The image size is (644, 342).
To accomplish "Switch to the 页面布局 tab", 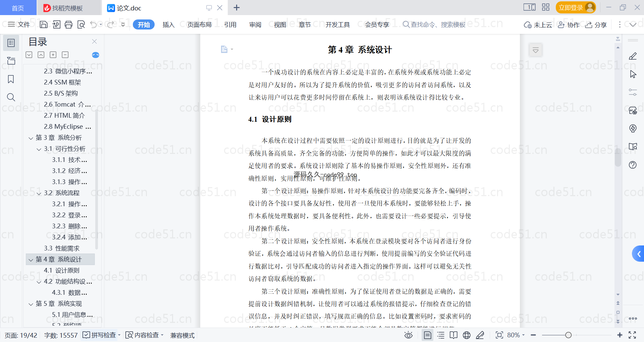I will click(x=199, y=24).
